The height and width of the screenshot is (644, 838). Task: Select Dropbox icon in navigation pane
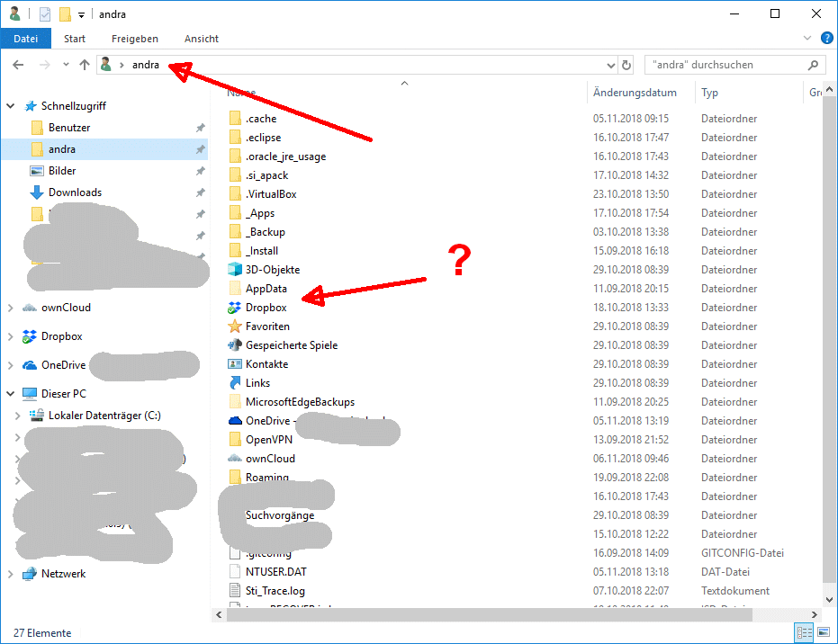point(30,336)
